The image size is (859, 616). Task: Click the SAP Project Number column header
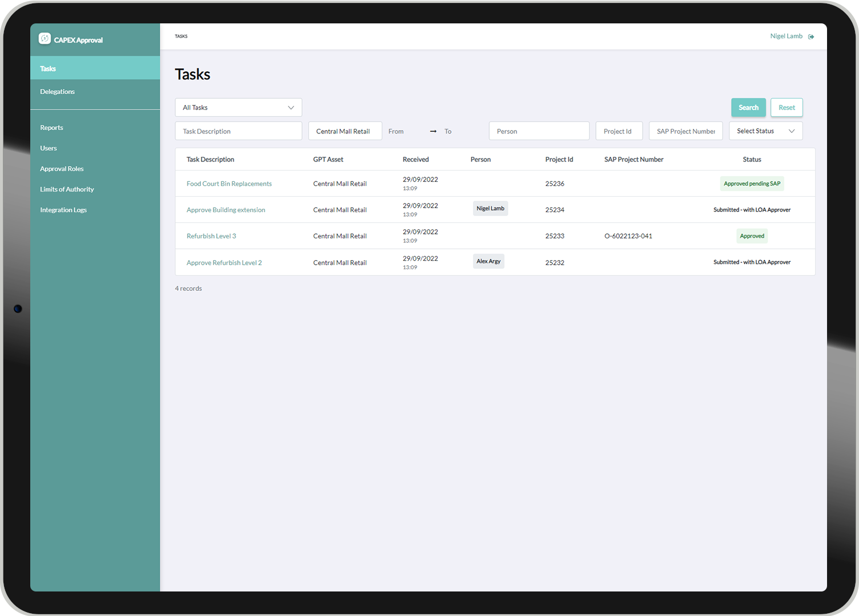point(634,160)
